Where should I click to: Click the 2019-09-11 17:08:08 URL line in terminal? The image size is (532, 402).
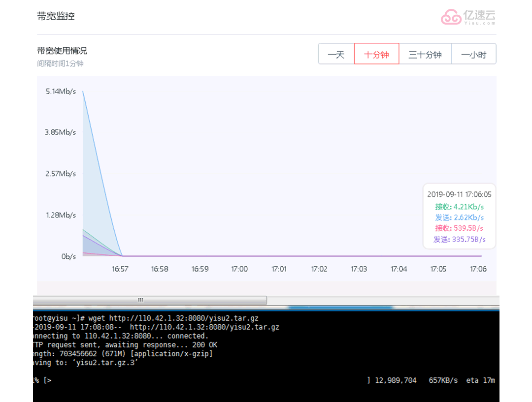(x=156, y=327)
